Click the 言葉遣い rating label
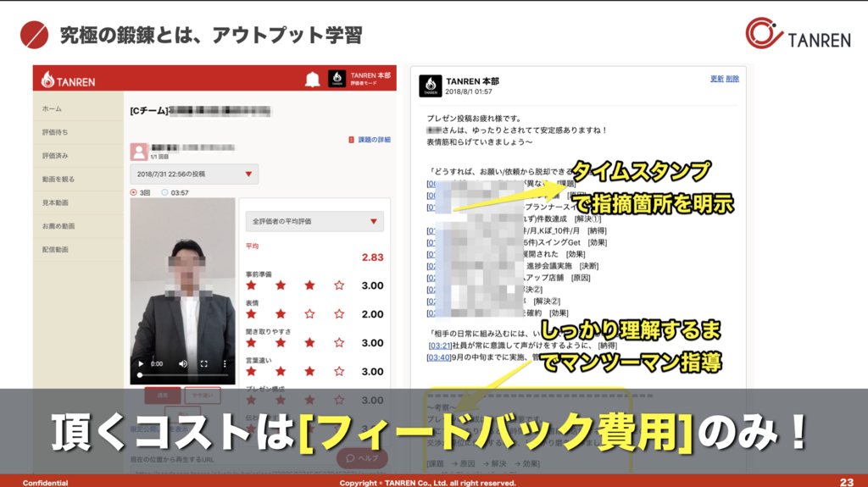 (x=259, y=360)
